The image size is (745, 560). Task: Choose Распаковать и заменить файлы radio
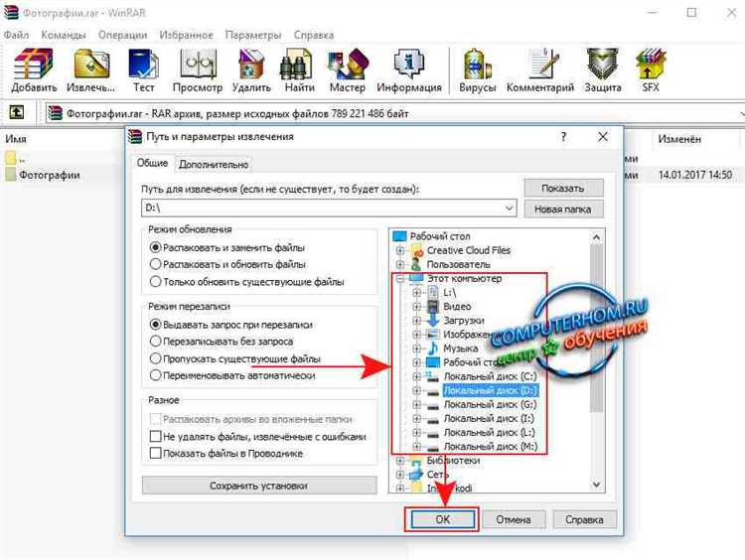[155, 247]
